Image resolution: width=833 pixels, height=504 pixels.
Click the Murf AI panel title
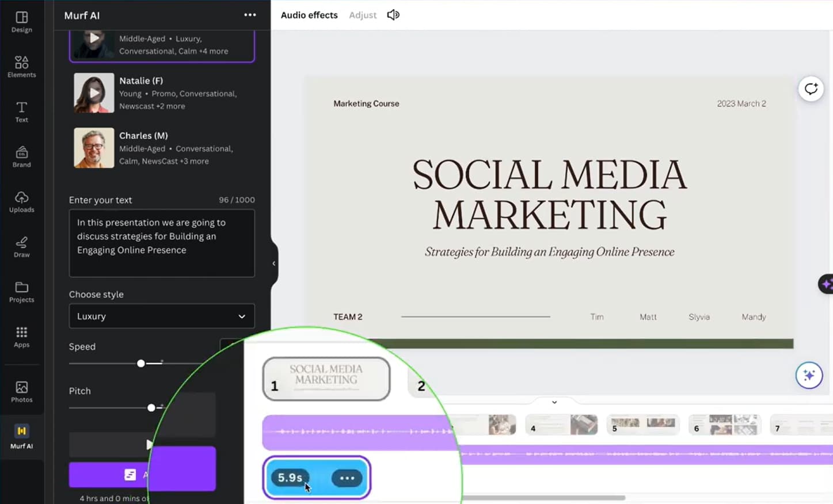pos(82,16)
